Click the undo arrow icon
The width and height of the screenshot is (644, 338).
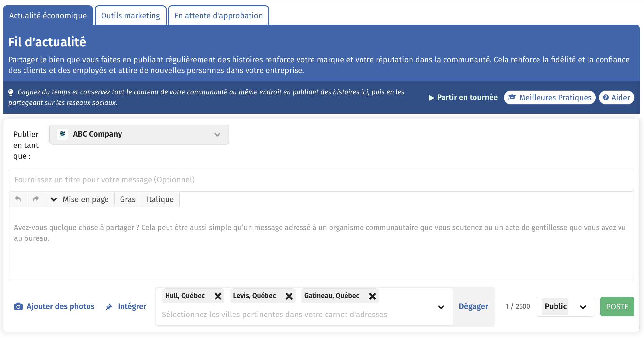[x=18, y=199]
